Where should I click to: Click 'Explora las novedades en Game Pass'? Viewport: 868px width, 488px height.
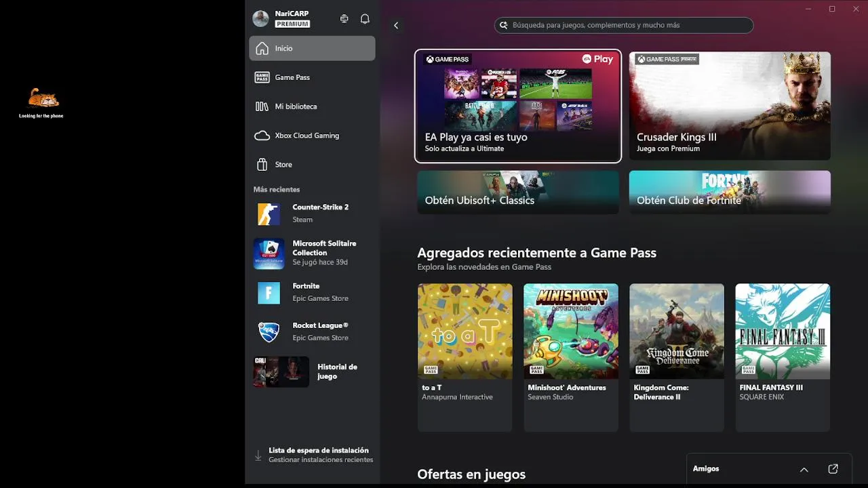pyautogui.click(x=484, y=267)
